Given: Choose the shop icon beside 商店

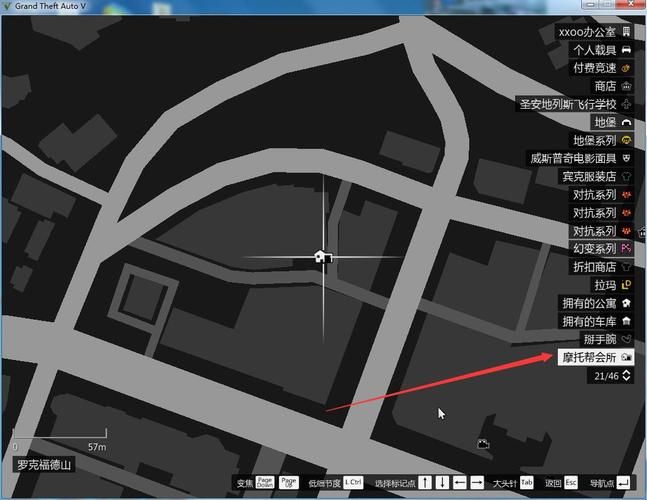Looking at the screenshot, I should tap(626, 86).
